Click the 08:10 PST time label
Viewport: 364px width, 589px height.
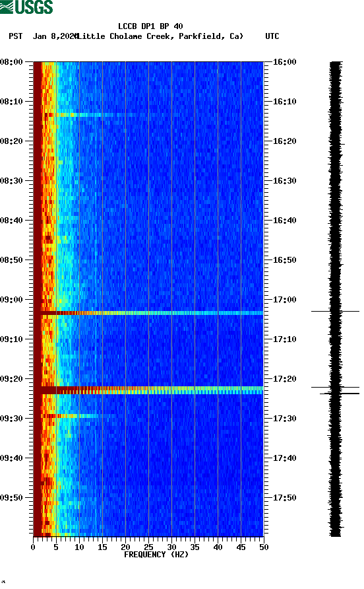11,102
